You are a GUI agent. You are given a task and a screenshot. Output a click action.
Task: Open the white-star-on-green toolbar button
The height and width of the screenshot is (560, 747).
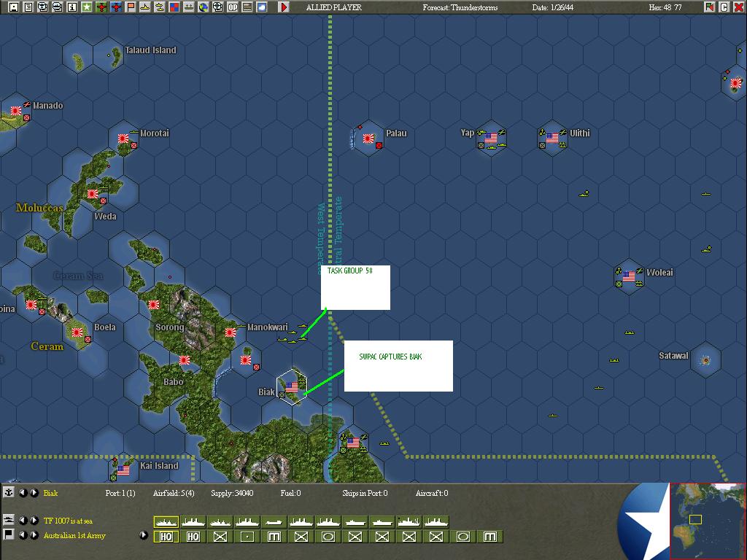[x=87, y=7]
